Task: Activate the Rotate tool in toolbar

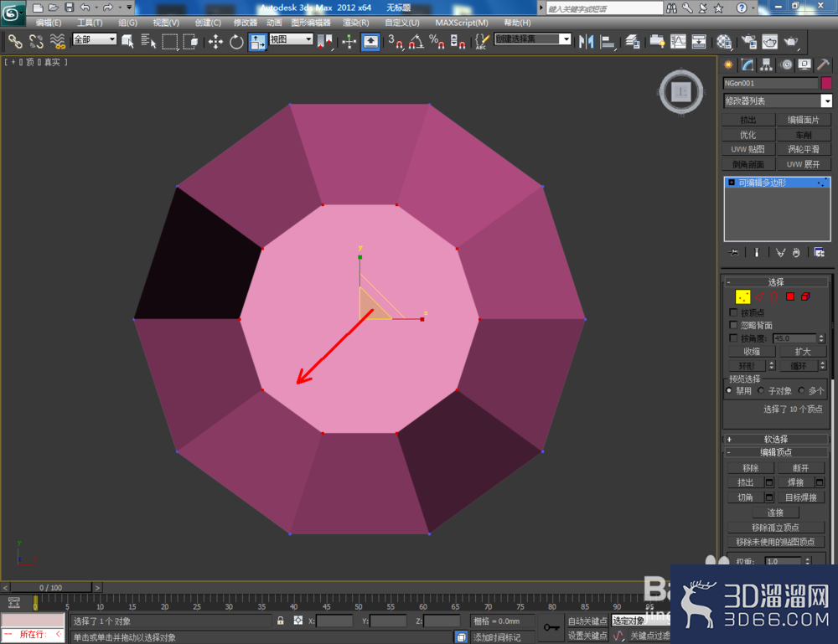Action: pyautogui.click(x=236, y=41)
